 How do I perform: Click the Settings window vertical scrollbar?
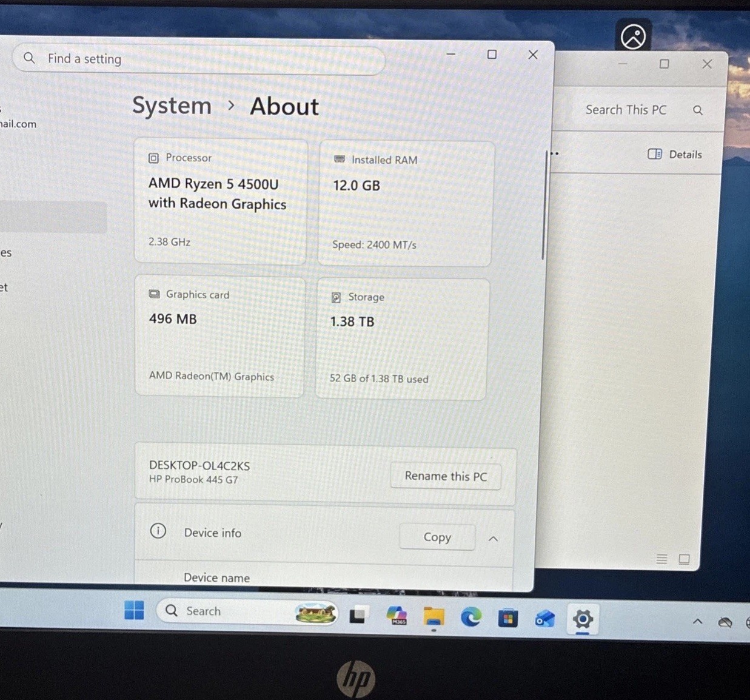[544, 206]
